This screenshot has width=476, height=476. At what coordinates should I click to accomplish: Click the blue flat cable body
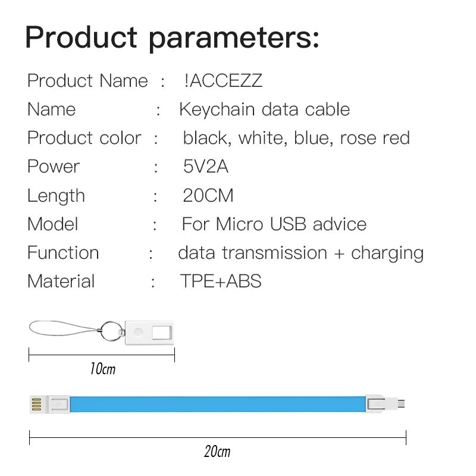(x=217, y=405)
